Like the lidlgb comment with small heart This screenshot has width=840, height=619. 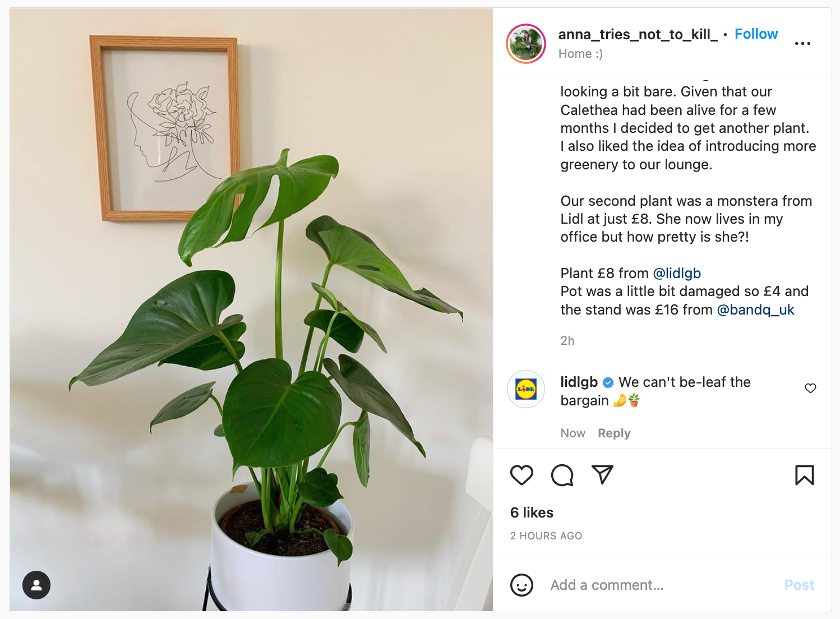pos(810,388)
